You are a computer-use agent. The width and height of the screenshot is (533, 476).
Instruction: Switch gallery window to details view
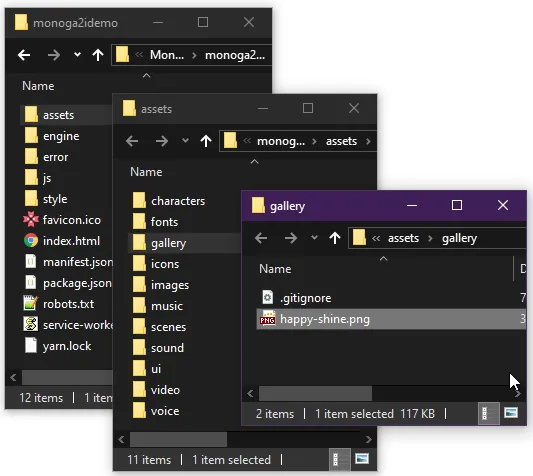488,413
